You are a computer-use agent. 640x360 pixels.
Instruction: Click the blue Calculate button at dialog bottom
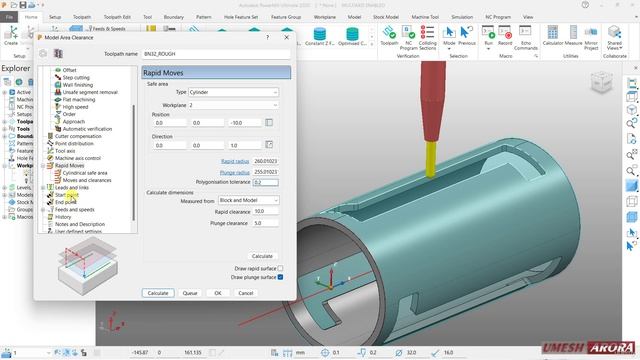(158, 293)
